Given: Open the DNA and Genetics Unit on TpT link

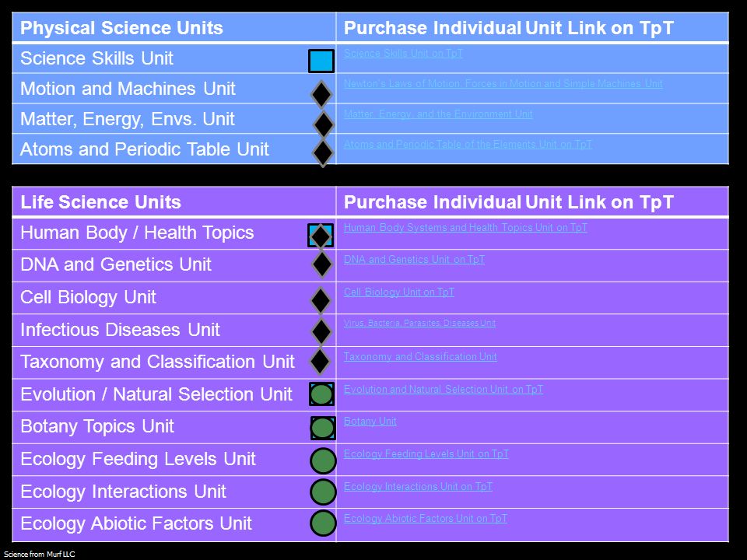Looking at the screenshot, I should click(414, 260).
